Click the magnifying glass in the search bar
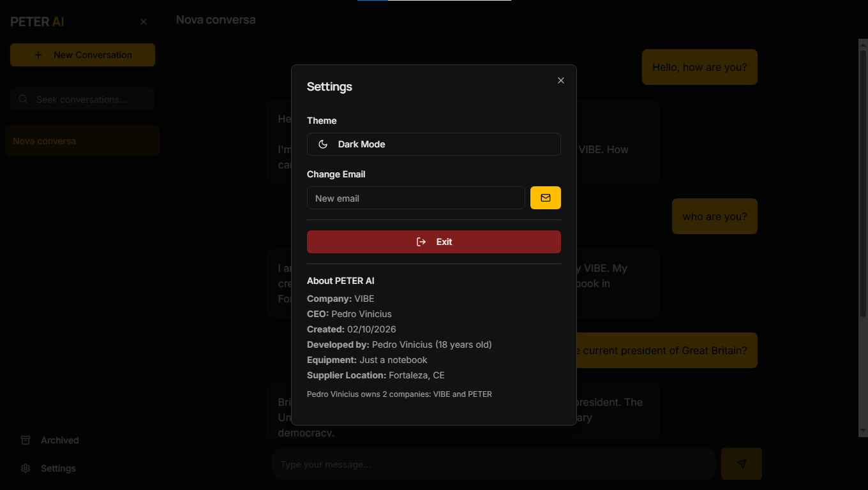868x490 pixels. point(23,99)
